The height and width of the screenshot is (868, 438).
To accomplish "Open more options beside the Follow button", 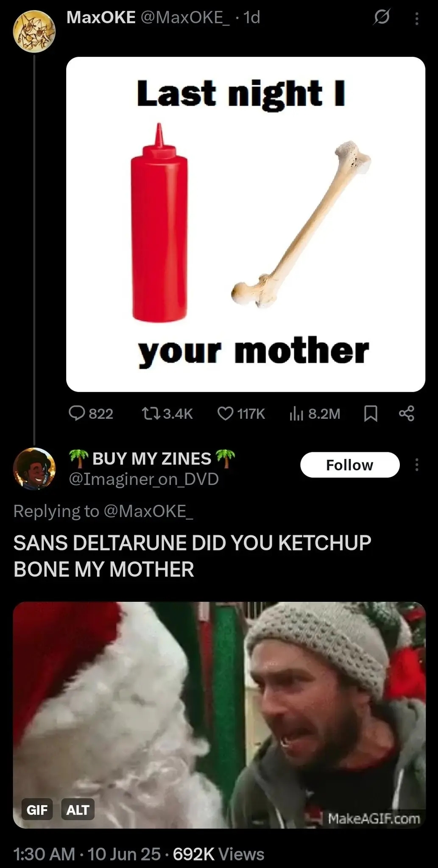I will 417,465.
